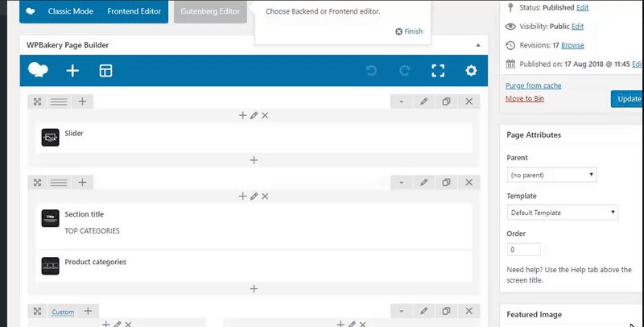Purge page from cache
The height and width of the screenshot is (327, 644).
pos(534,85)
